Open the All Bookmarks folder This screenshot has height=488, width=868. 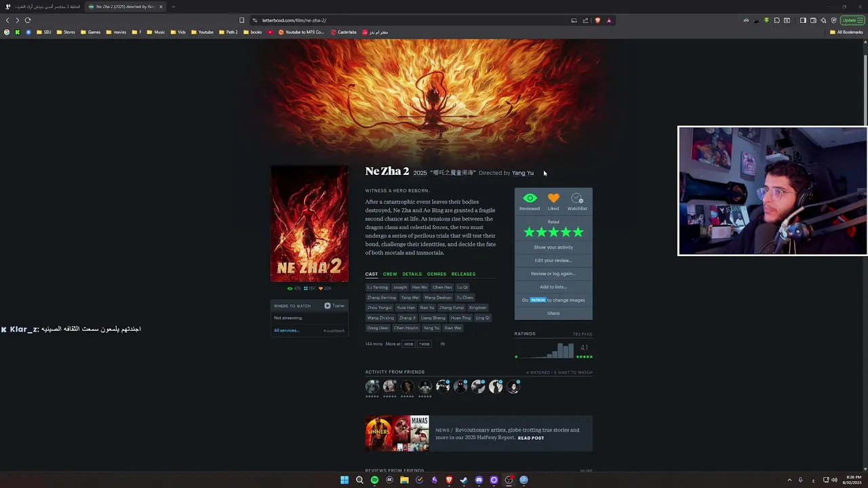tap(846, 33)
